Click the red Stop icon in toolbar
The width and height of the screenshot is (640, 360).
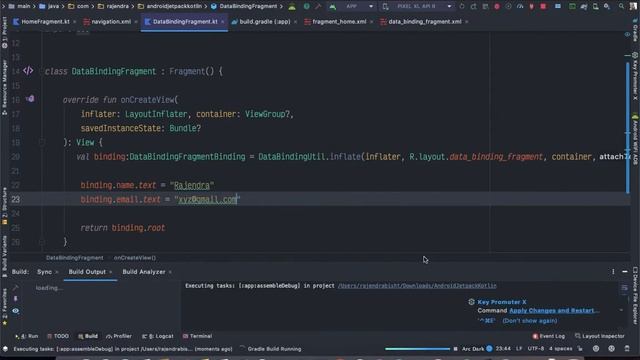pos(543,7)
